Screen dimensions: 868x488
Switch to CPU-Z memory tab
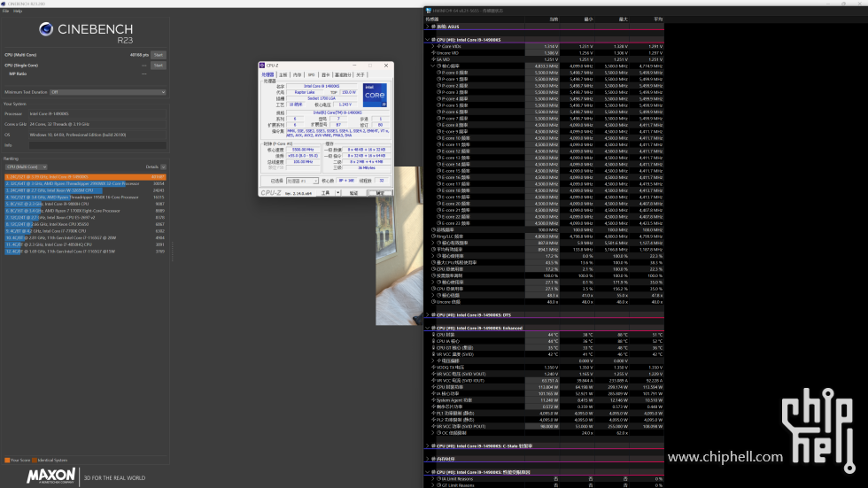(x=298, y=74)
